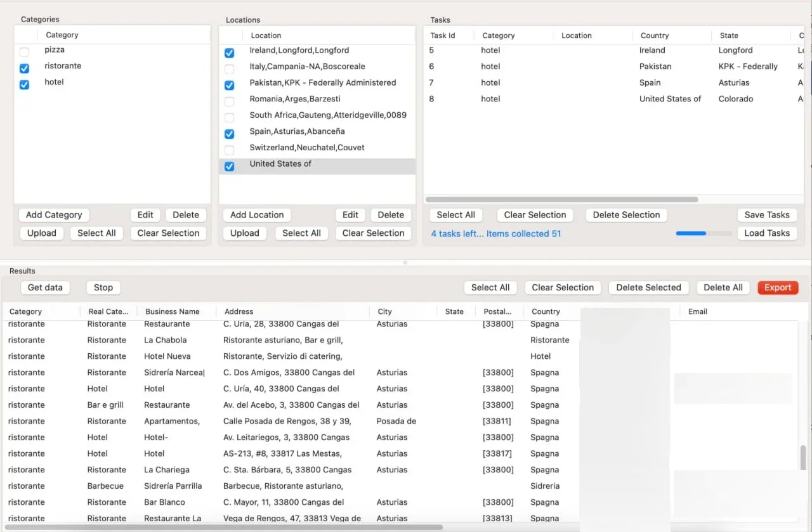Screen dimensions: 812x532
Task: Check the Switzerland, Neuchatel, Couvet location
Action: [x=229, y=150]
